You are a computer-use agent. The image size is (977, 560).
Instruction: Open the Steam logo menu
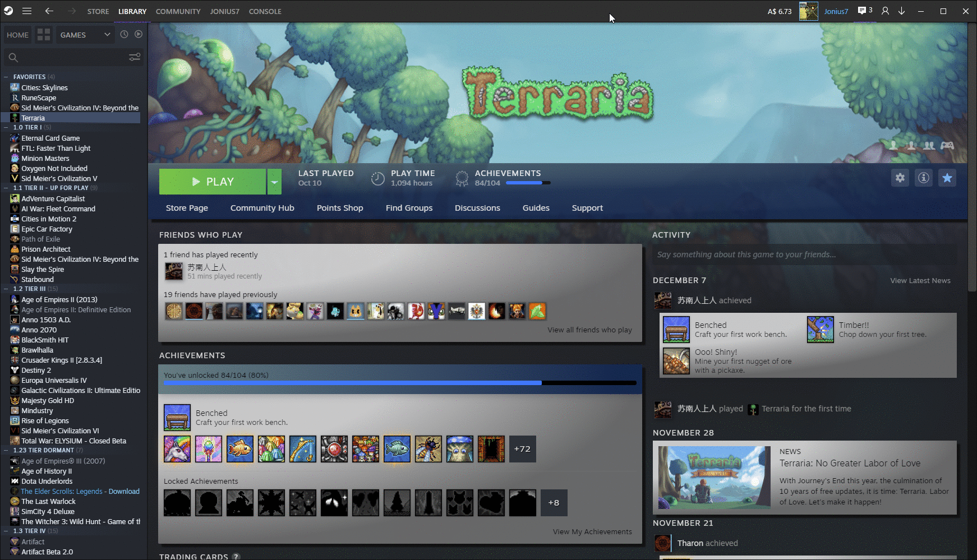(x=8, y=11)
